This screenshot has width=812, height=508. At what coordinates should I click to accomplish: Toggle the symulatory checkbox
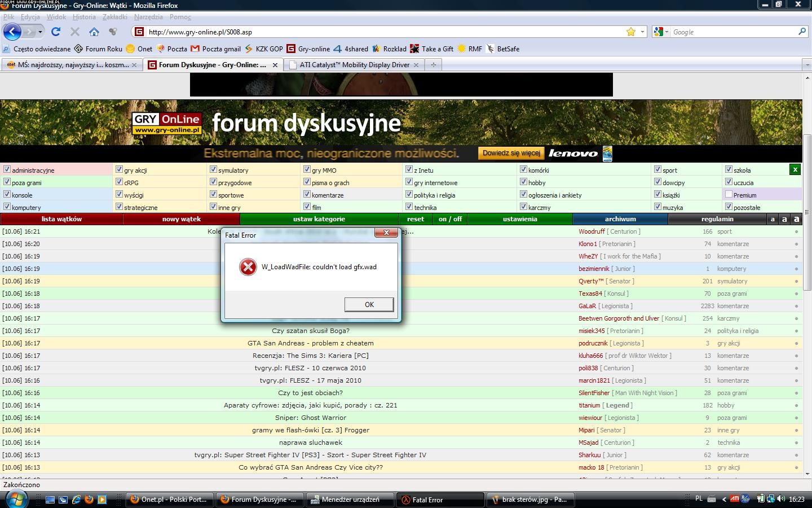click(213, 169)
